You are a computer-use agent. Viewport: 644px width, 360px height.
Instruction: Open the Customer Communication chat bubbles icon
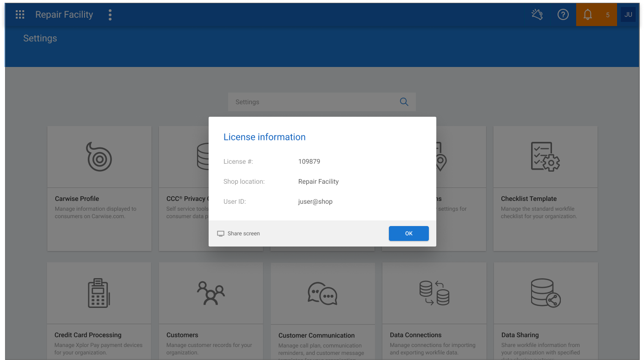tap(322, 293)
